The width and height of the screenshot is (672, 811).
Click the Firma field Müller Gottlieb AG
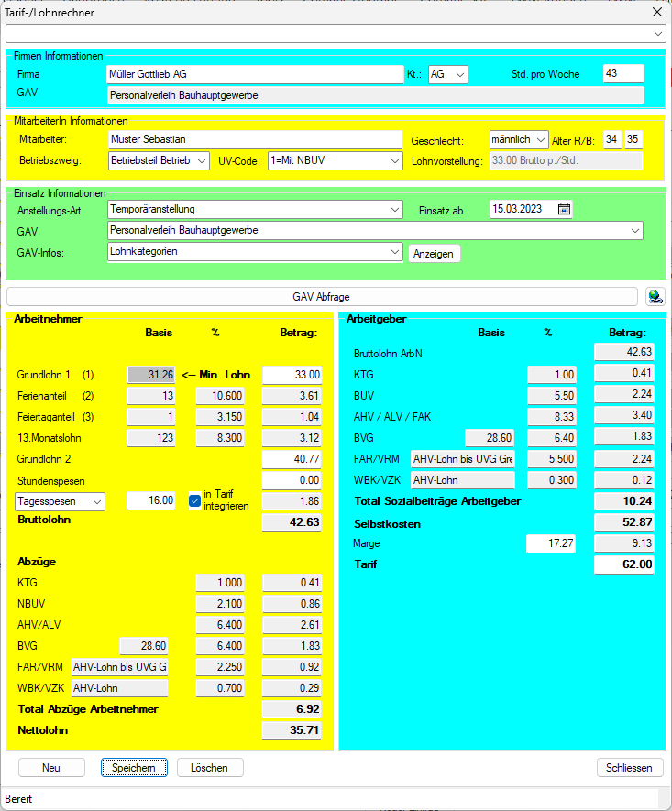coord(255,74)
